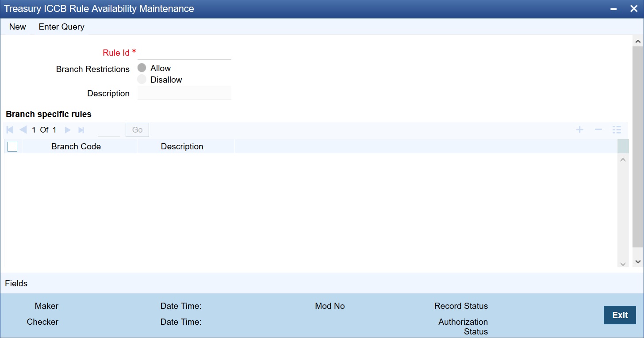Click the page number box beside Go
The image size is (644, 338).
(109, 130)
